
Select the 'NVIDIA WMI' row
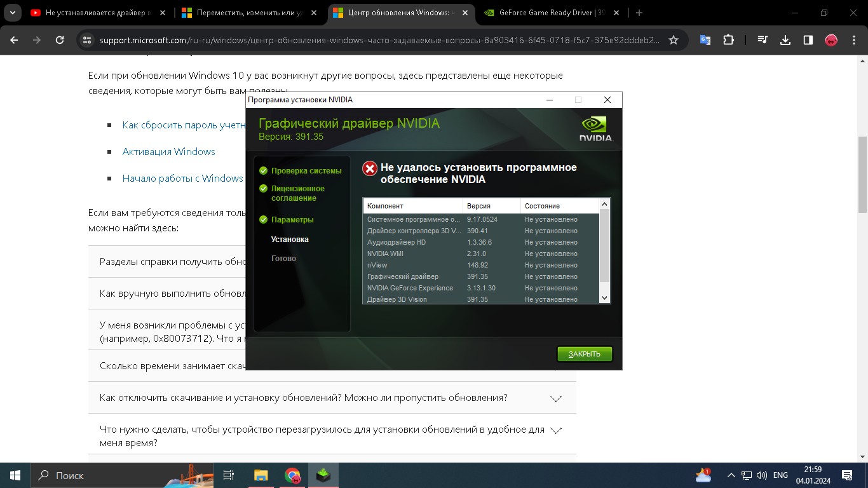click(481, 254)
